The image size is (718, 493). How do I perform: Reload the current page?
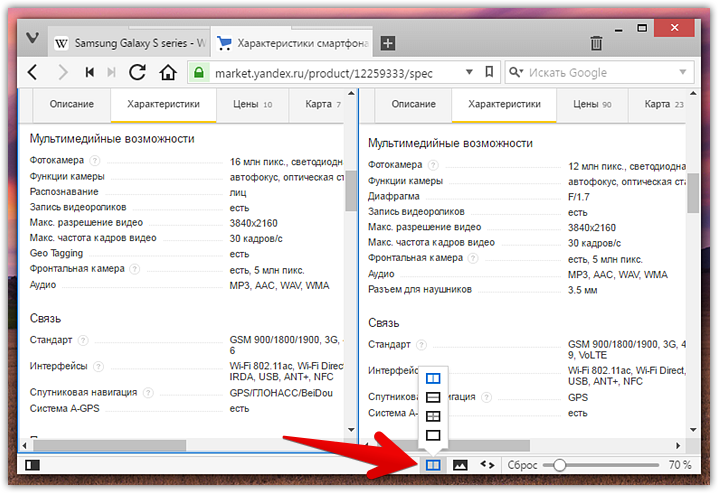click(137, 72)
